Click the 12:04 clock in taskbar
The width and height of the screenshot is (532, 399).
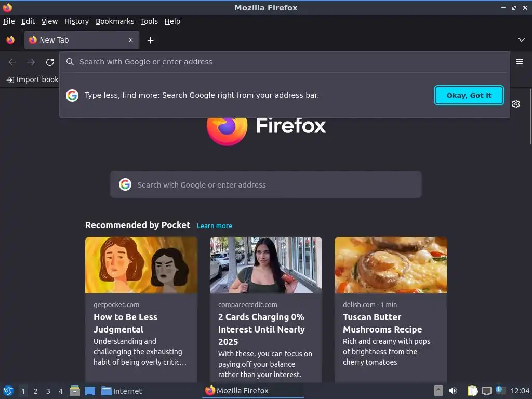(520, 391)
